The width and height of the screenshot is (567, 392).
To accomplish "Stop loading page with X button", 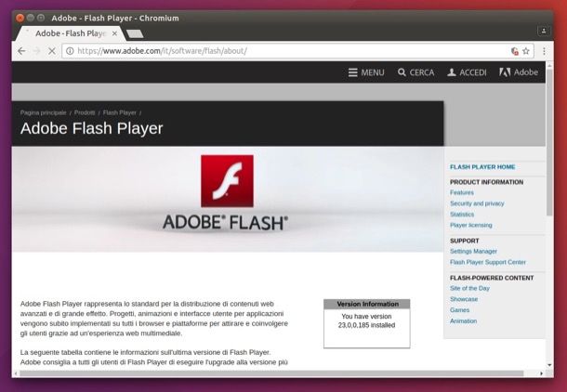I will tap(52, 51).
